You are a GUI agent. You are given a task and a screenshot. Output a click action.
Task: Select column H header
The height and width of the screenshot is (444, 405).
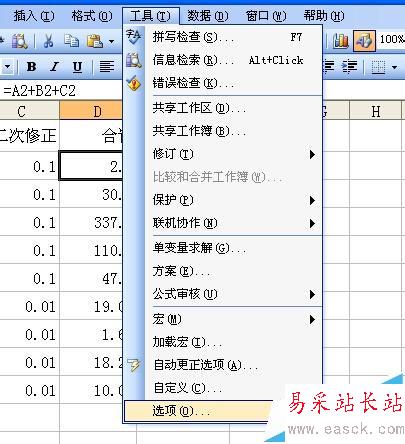[375, 111]
